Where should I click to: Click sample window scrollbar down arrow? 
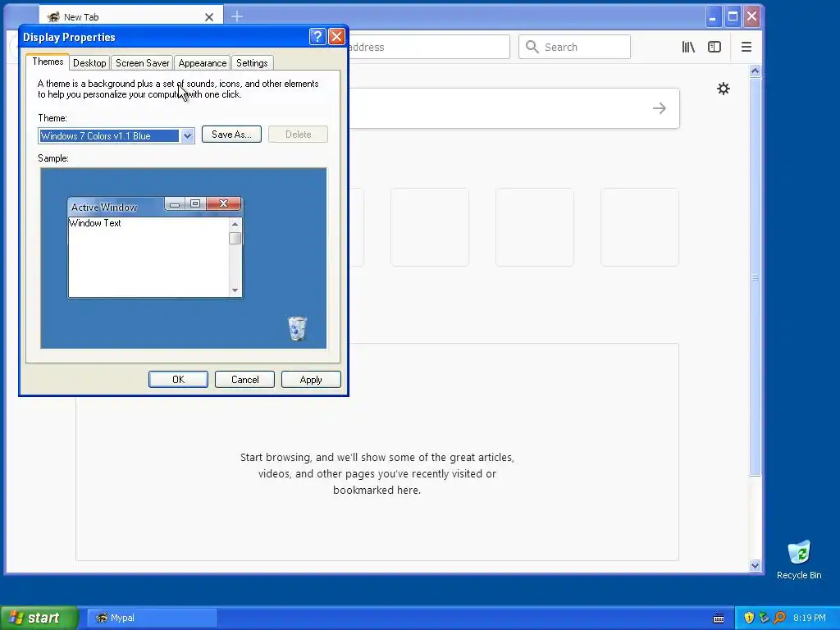(x=235, y=290)
